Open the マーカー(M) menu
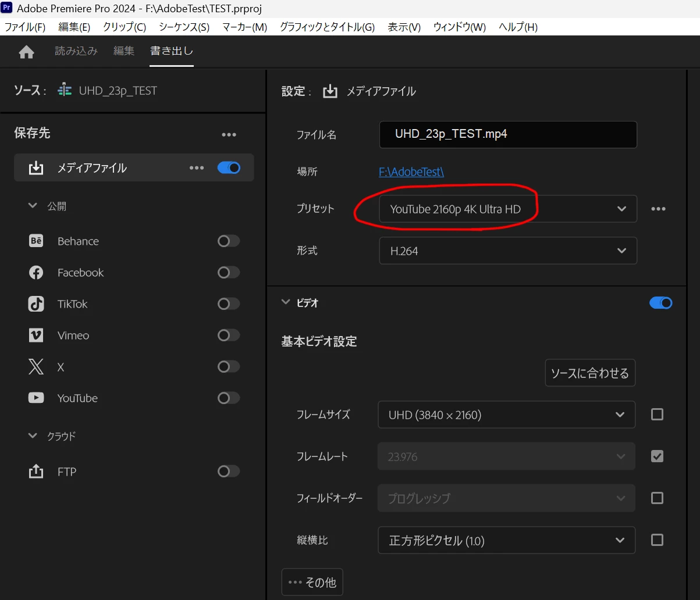Screen dimensions: 700x600 point(244,27)
